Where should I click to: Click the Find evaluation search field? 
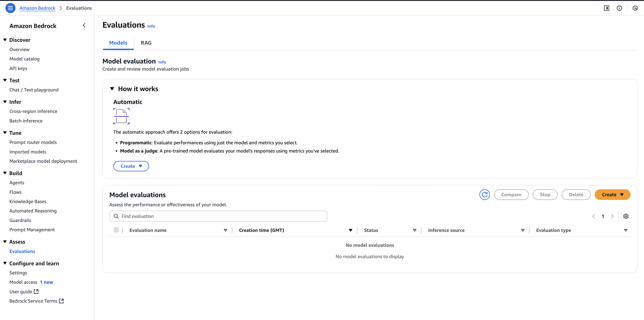tap(218, 216)
